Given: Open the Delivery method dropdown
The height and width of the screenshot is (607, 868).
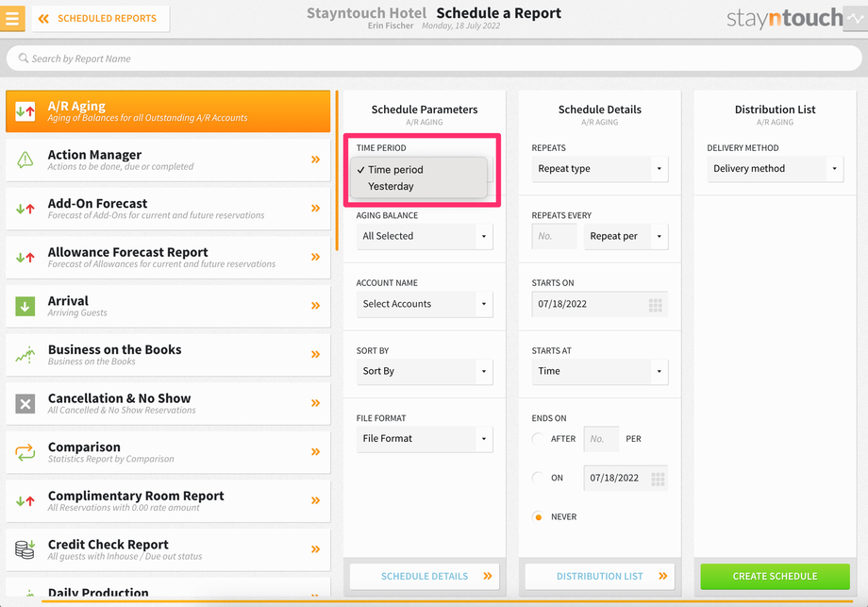Looking at the screenshot, I should coord(775,169).
